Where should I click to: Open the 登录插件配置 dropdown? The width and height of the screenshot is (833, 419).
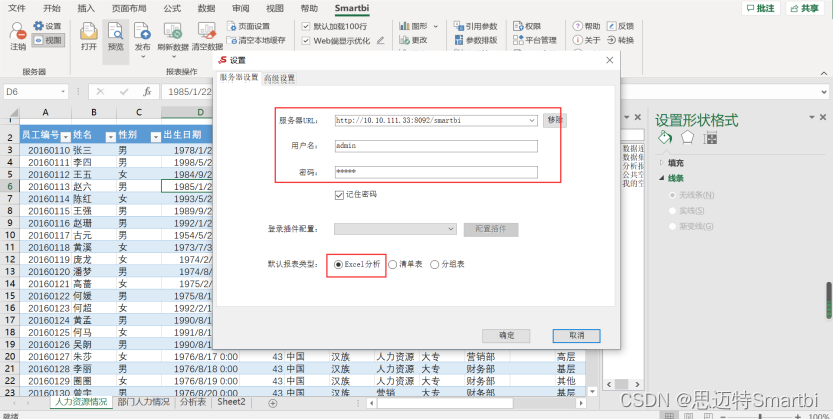(x=393, y=229)
